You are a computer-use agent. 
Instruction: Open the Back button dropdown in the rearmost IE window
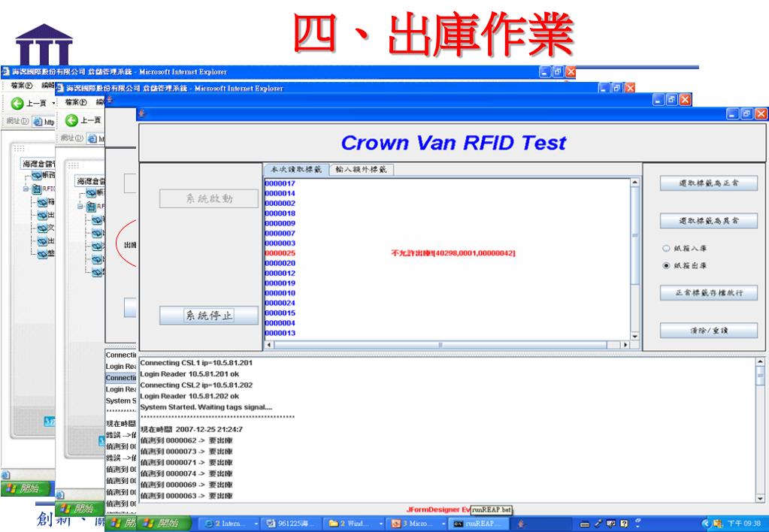click(x=53, y=104)
